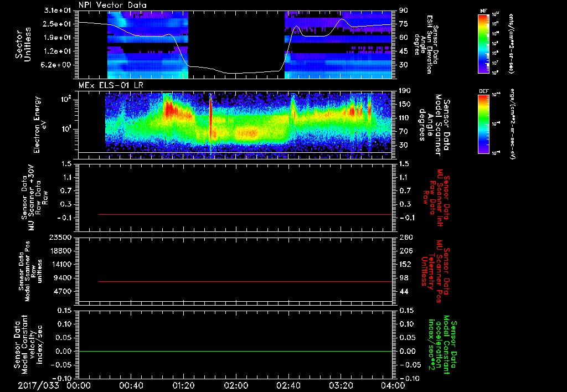Screen dimensions: 567x392
Task: Click the NF color scale bar
Action: 483,43
